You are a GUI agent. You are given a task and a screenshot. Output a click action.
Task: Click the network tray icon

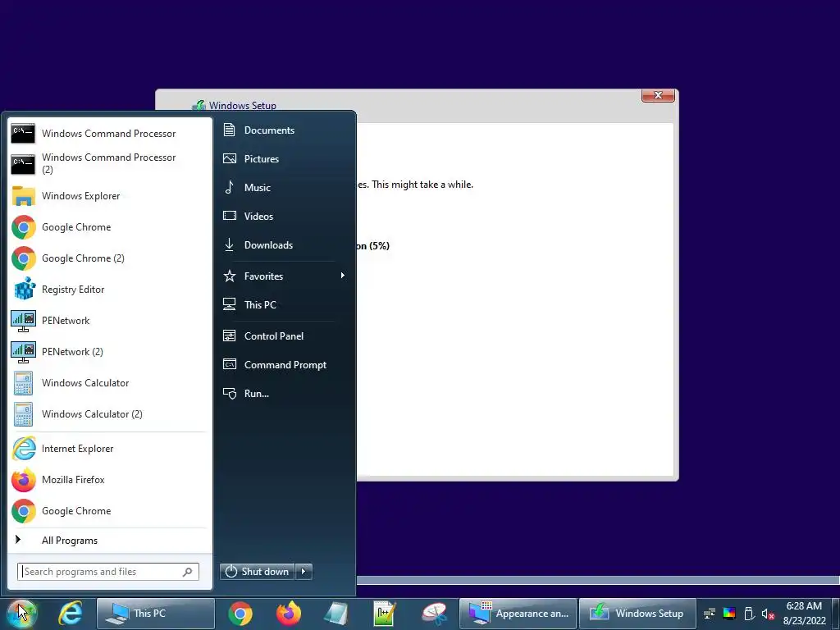click(x=710, y=614)
